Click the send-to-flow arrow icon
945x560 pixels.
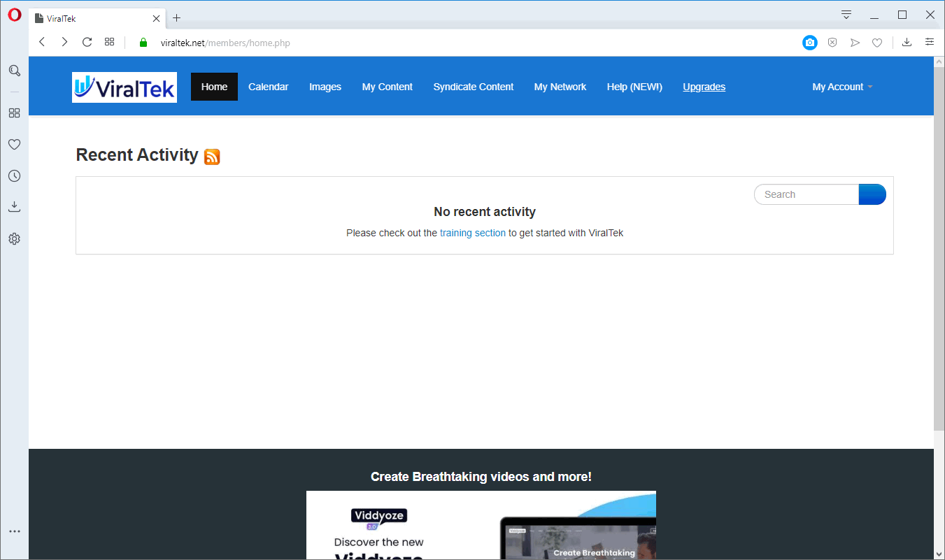pos(855,43)
